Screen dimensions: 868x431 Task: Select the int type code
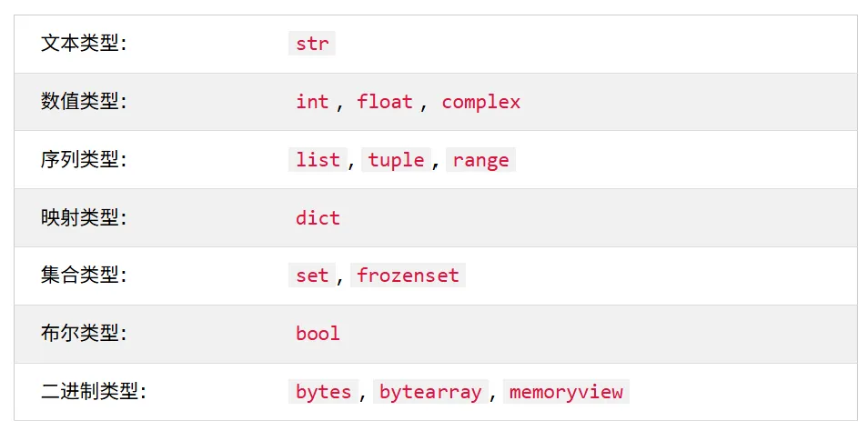tap(312, 102)
